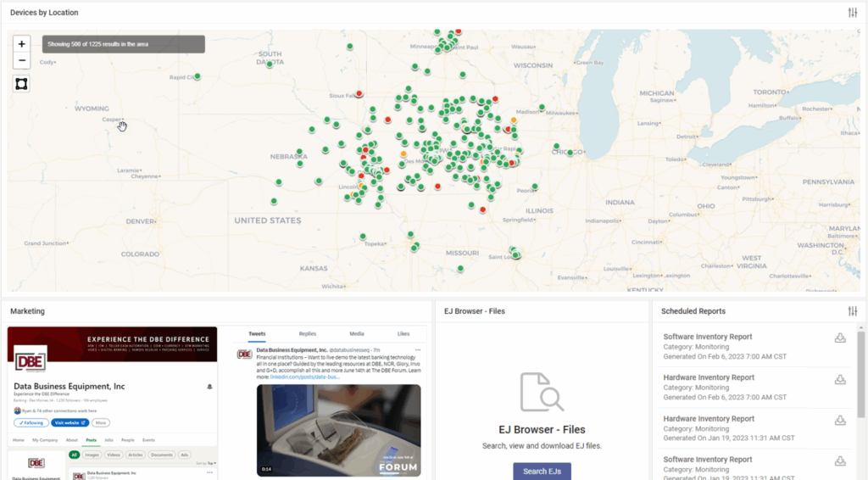Click the red device marker near Sioux Falls
This screenshot has width=868, height=480.
coord(359,93)
